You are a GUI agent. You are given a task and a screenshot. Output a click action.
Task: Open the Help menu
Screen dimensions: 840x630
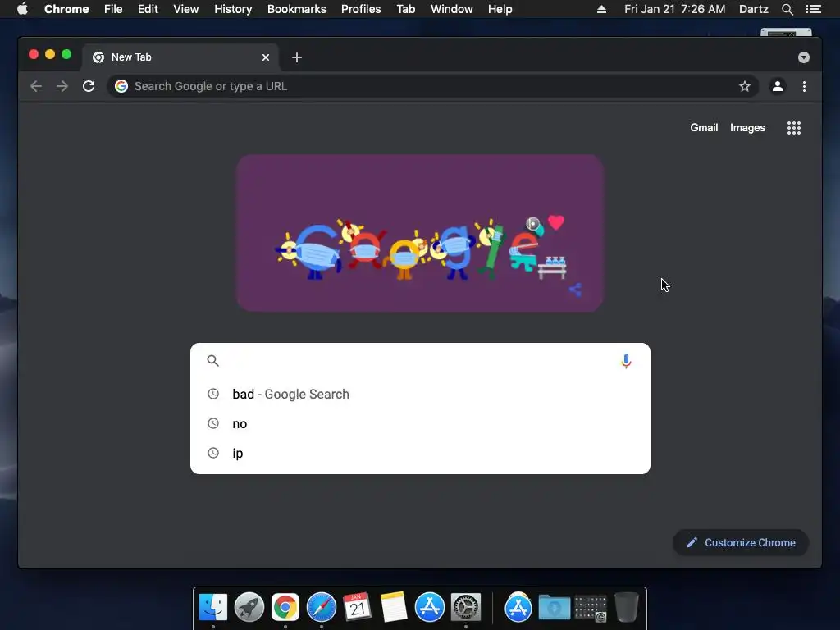point(500,9)
